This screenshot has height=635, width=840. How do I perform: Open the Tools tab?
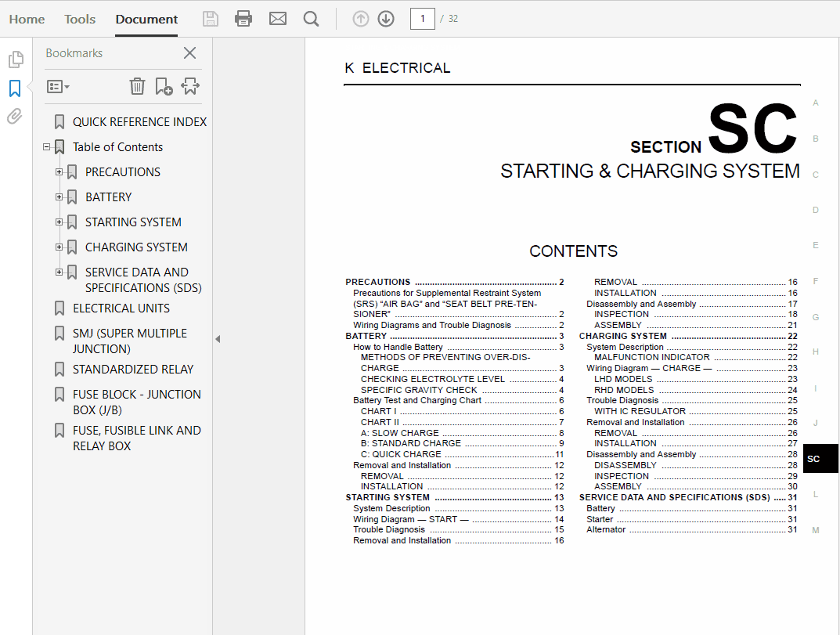pos(79,18)
